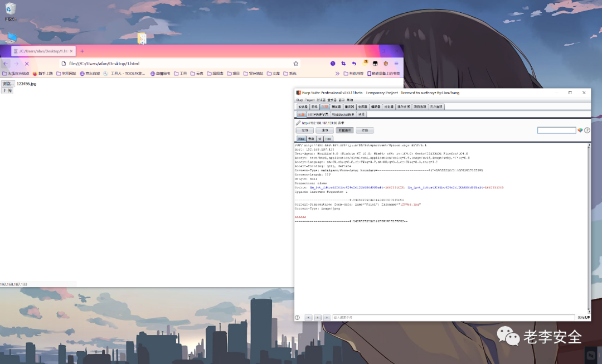This screenshot has width=602, height=364.
Task: Open Burp's help icon beside the comment field
Action: 587,130
